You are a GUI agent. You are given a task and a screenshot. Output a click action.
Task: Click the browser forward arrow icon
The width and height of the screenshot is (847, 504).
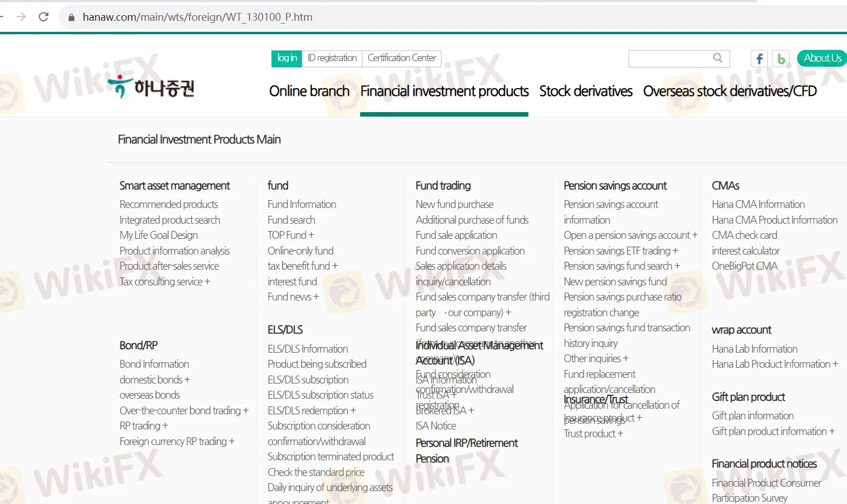click(x=21, y=17)
